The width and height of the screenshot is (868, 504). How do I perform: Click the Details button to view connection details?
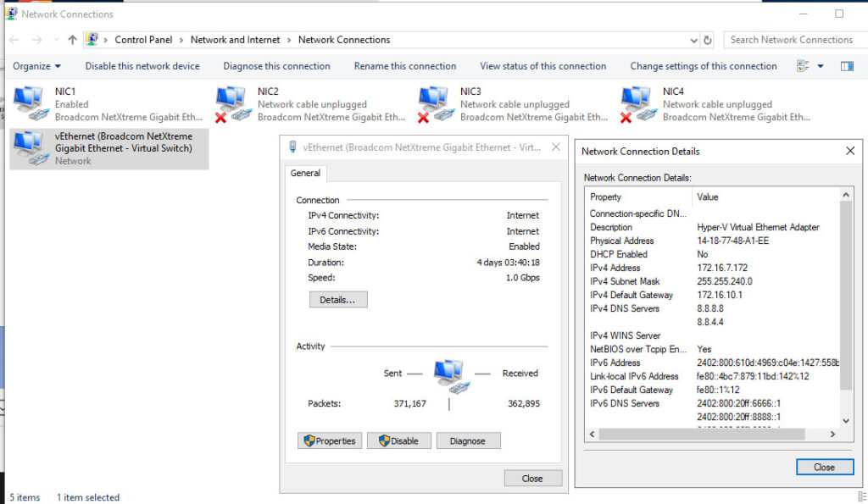pos(338,299)
